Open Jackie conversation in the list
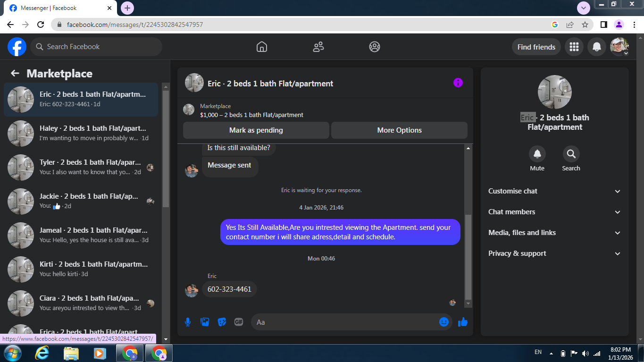 [x=81, y=201]
